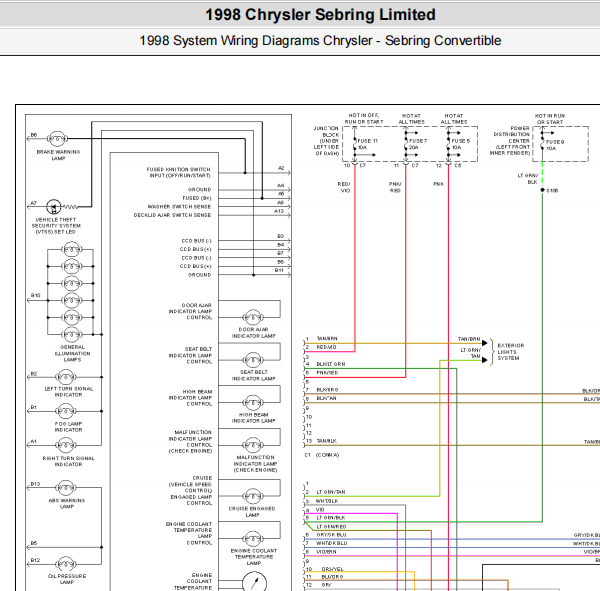Click the "BLU/ORG" wire label
600x591 pixels.
(332, 577)
